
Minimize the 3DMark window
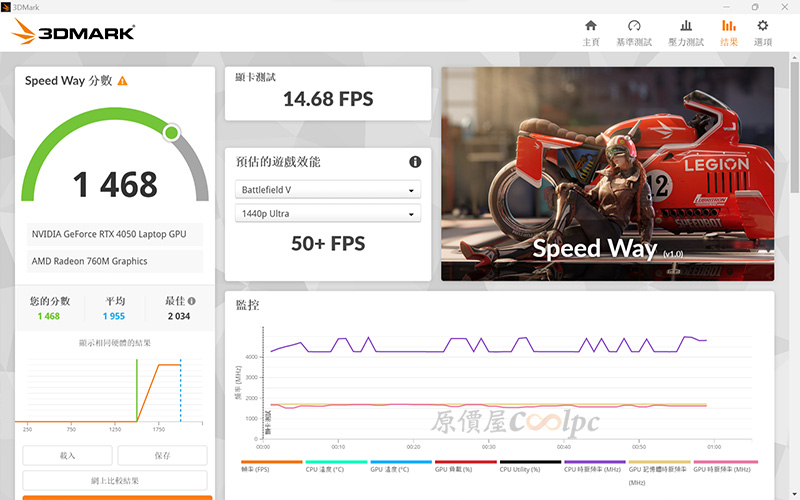click(726, 7)
